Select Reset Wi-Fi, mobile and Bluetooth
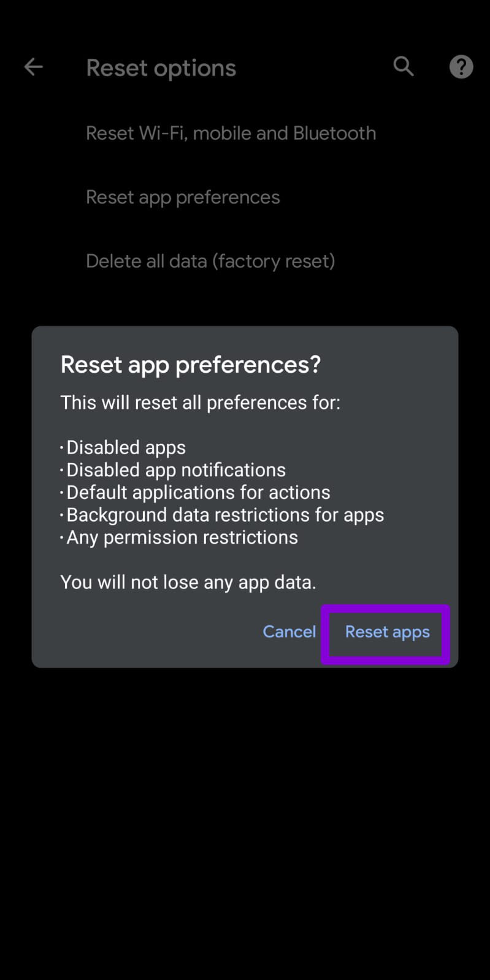This screenshot has height=980, width=490. 231,133
